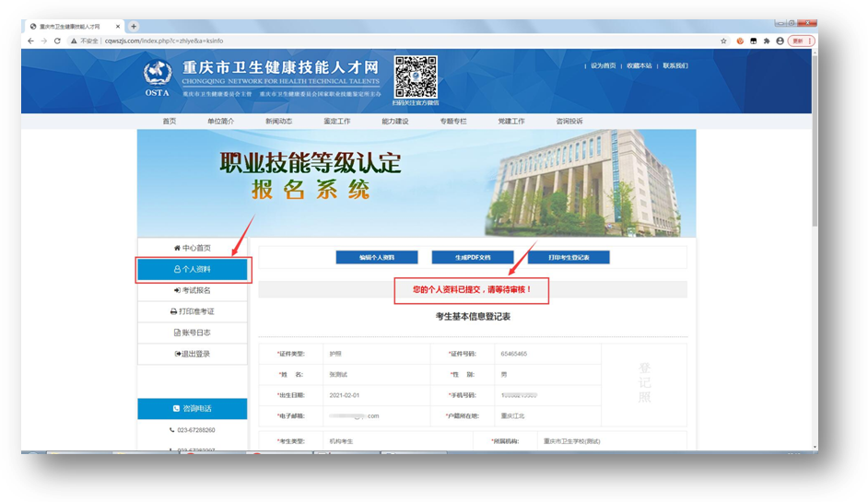Open the browser extensions puzzle icon
Screen dimensions: 868x502
(767, 41)
